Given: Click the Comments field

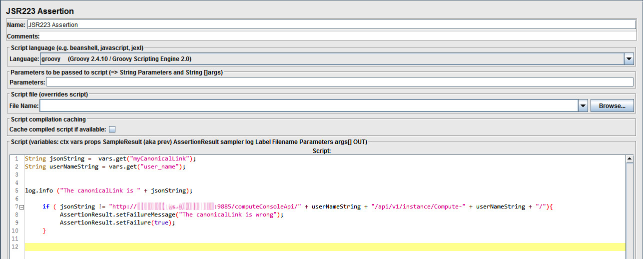Looking at the screenshot, I should coord(338,36).
